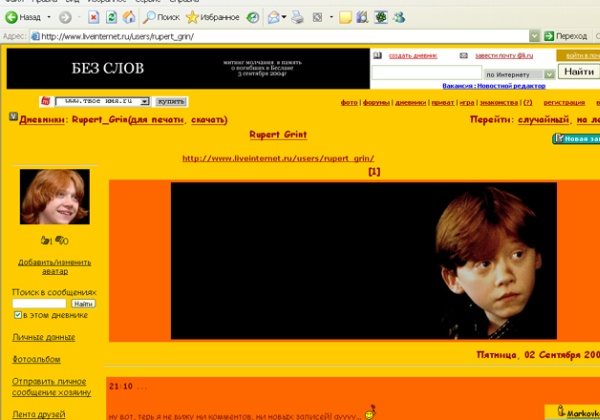
Task: Click the user avatar thumbnail
Action: pos(55,197)
